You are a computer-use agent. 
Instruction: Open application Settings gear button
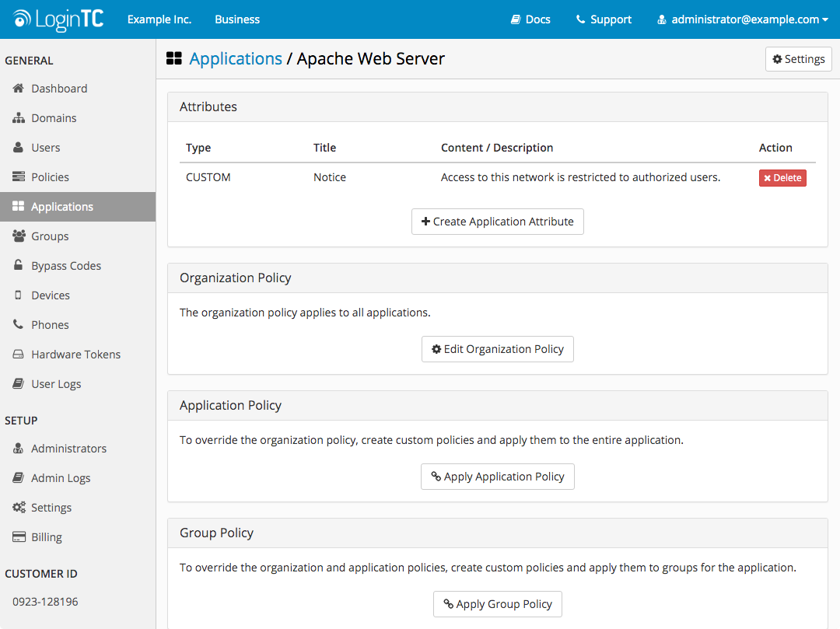click(x=798, y=59)
